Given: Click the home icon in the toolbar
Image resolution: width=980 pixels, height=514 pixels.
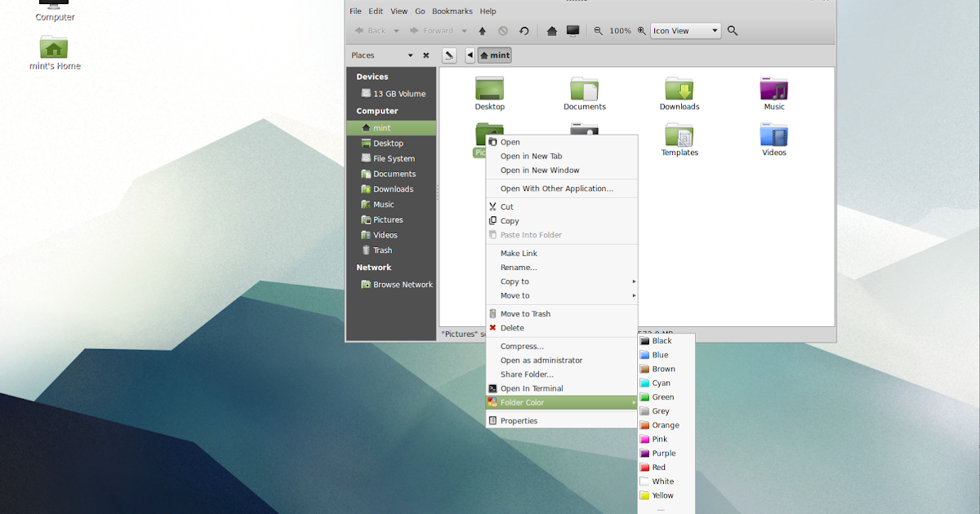Looking at the screenshot, I should coord(551,30).
